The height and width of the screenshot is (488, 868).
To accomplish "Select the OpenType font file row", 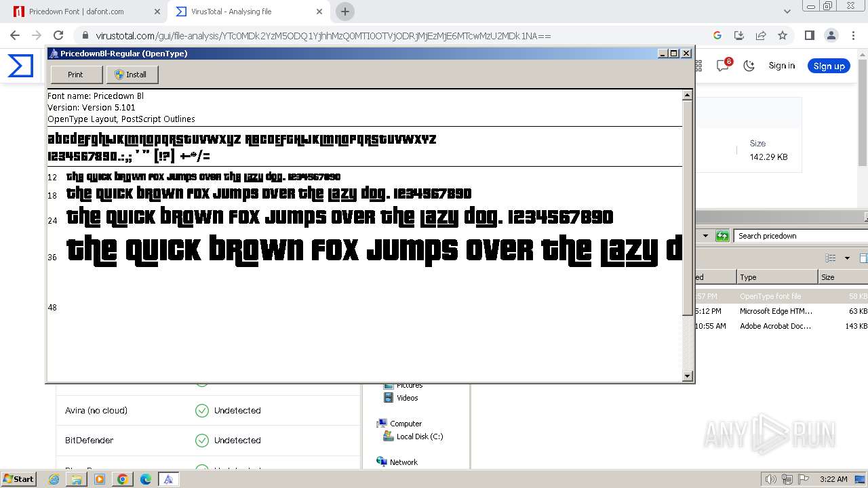I will click(x=782, y=296).
